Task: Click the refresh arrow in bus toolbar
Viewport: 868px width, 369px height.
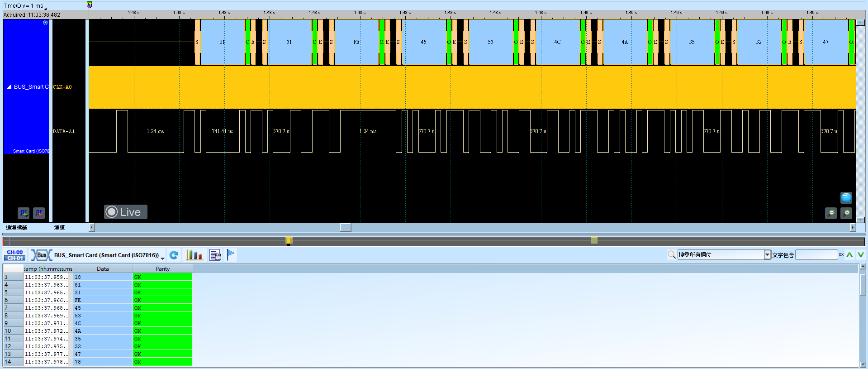Action: (174, 255)
